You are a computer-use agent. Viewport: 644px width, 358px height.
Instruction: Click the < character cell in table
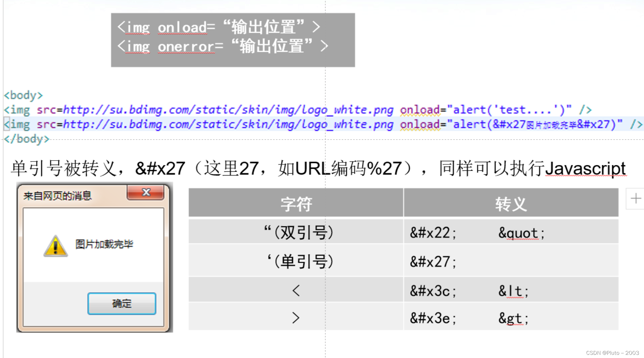pos(296,290)
